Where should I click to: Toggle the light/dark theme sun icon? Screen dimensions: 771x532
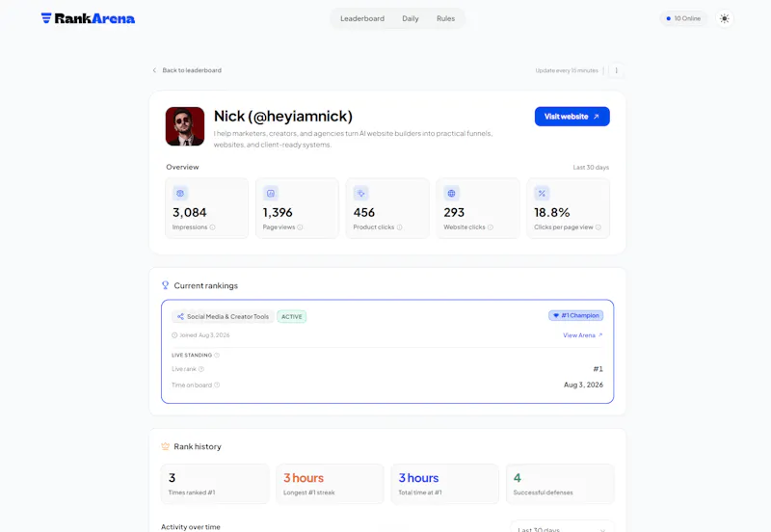(725, 18)
